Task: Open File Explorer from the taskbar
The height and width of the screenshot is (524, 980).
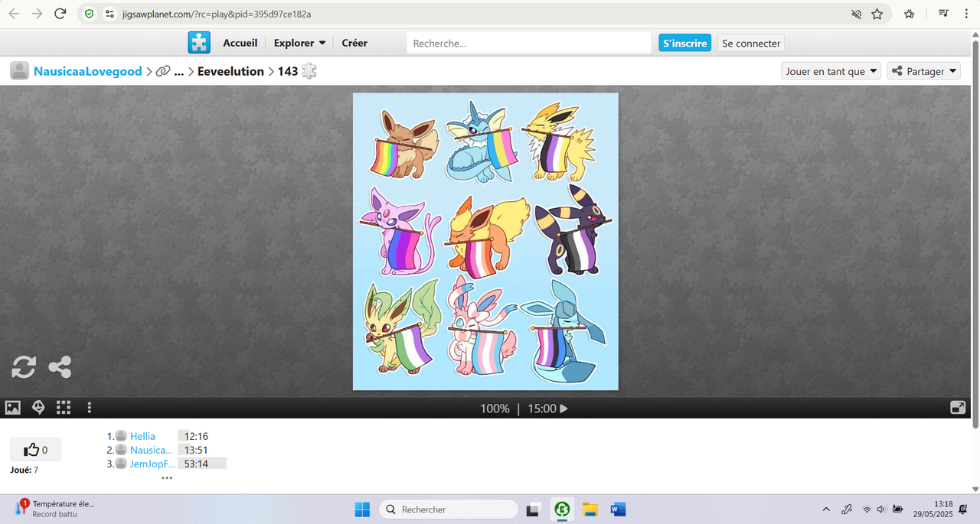Action: tap(590, 509)
